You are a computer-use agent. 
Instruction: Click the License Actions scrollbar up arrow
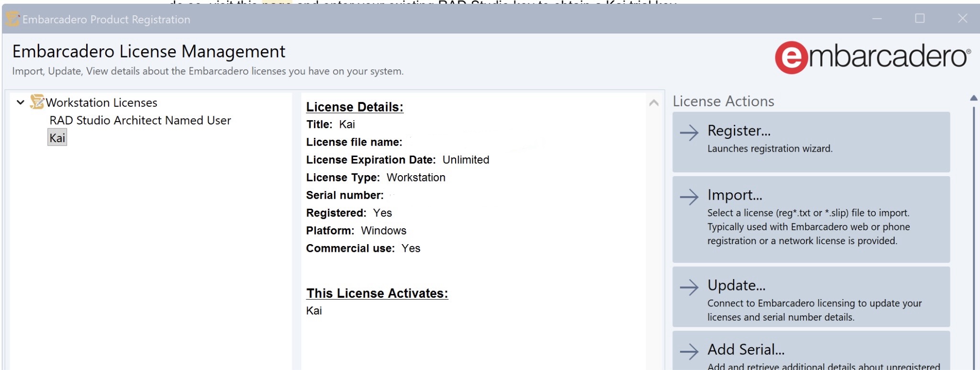click(x=973, y=98)
